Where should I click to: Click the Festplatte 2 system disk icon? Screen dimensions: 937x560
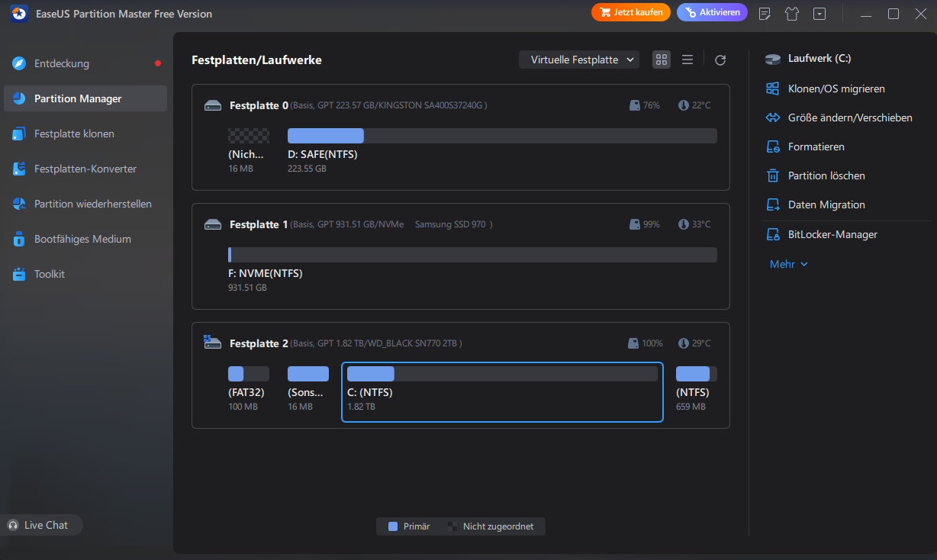pyautogui.click(x=212, y=342)
